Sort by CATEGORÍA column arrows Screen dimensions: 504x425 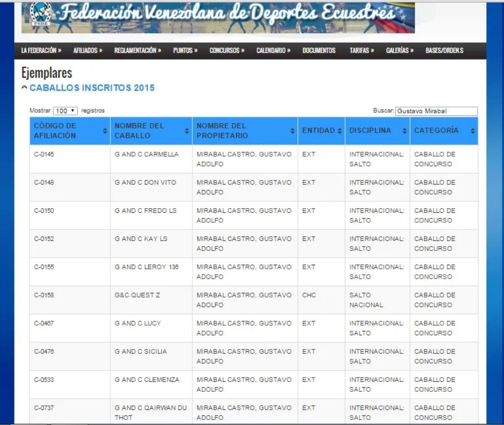coord(472,131)
